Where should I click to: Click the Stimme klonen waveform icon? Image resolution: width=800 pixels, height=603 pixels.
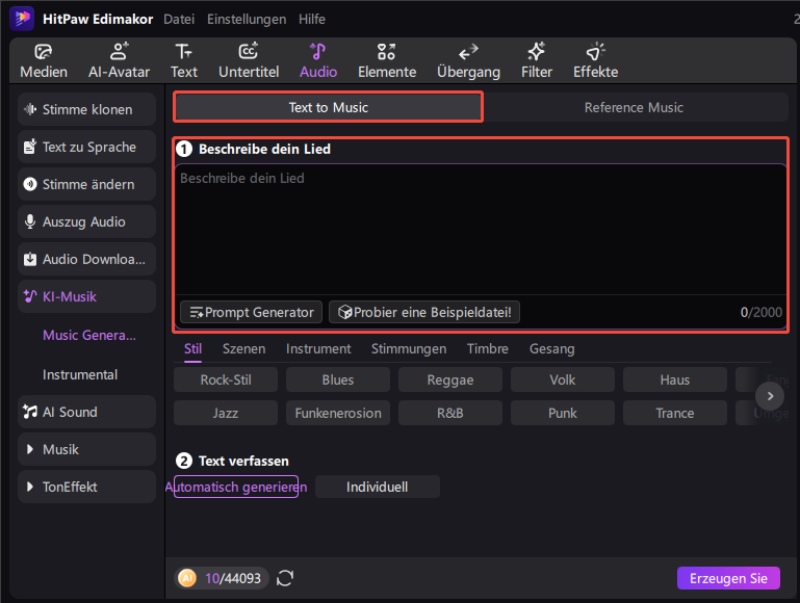tap(30, 109)
